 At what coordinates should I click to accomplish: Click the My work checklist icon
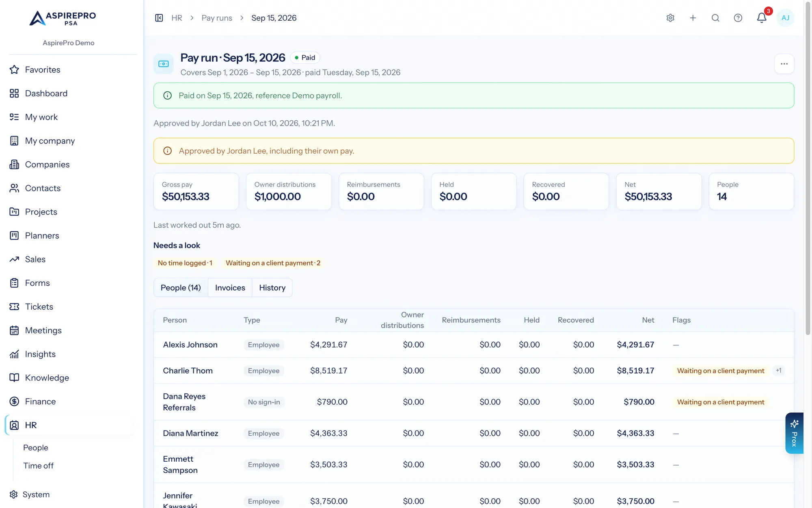point(14,117)
